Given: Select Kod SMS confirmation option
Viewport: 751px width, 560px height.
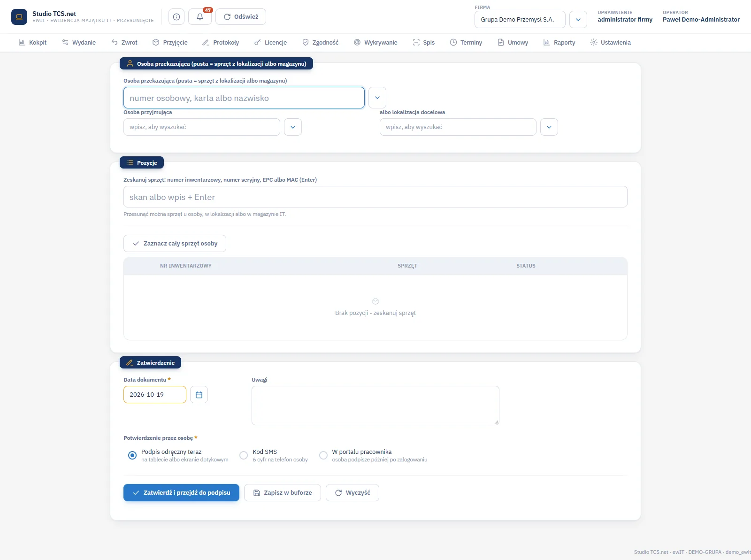Looking at the screenshot, I should (x=244, y=455).
